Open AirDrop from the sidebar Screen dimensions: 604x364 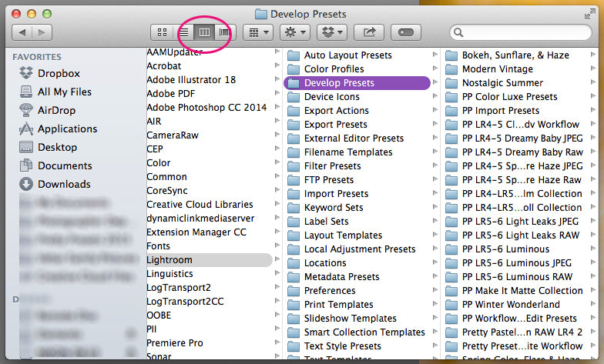click(x=57, y=110)
